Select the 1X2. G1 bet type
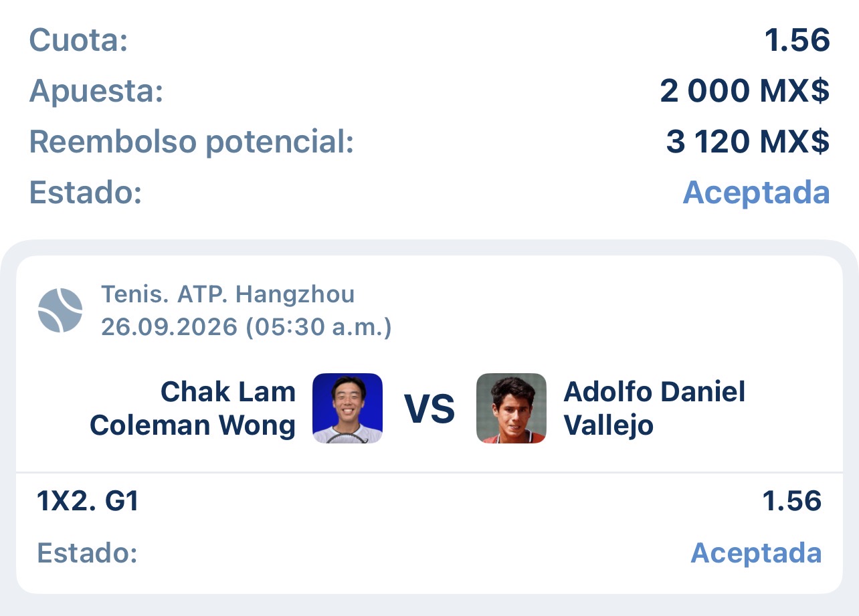This screenshot has width=859, height=616. [88, 501]
